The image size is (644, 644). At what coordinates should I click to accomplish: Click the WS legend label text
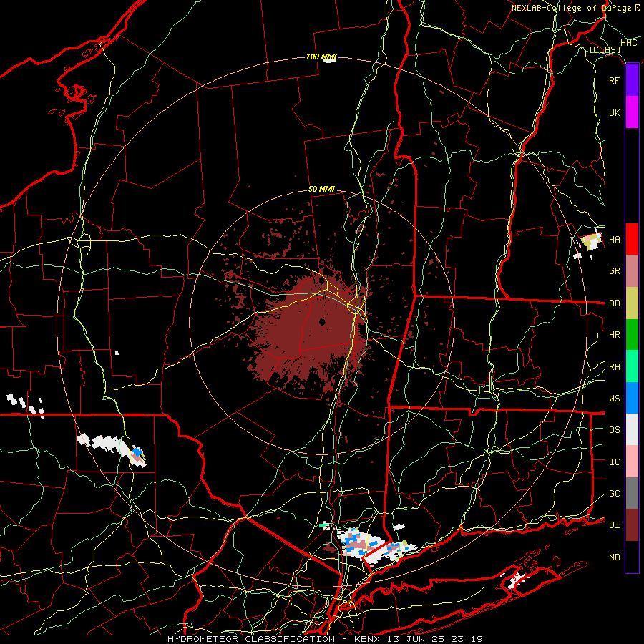coord(615,399)
